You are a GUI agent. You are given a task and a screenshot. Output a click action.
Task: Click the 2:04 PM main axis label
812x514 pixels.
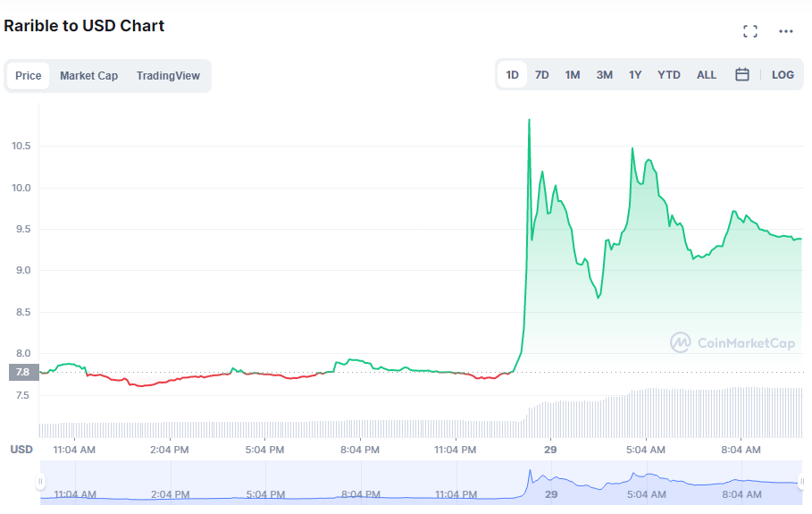[x=170, y=450]
